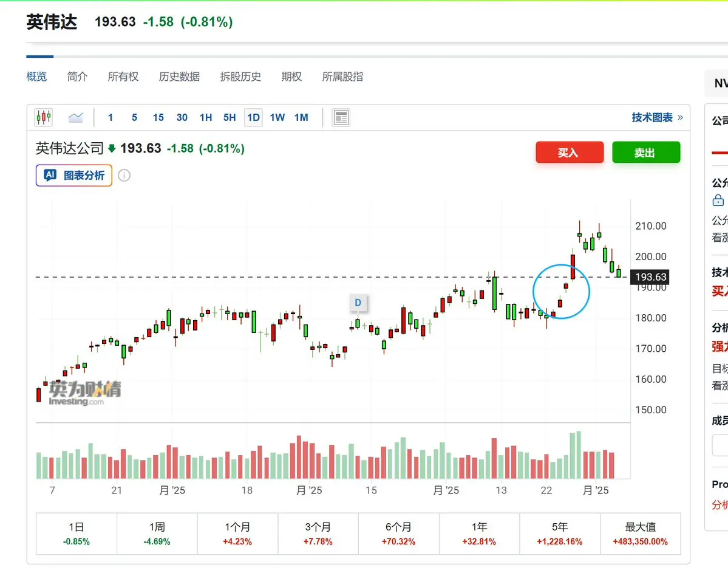Open the 概览 tab

pyautogui.click(x=36, y=77)
